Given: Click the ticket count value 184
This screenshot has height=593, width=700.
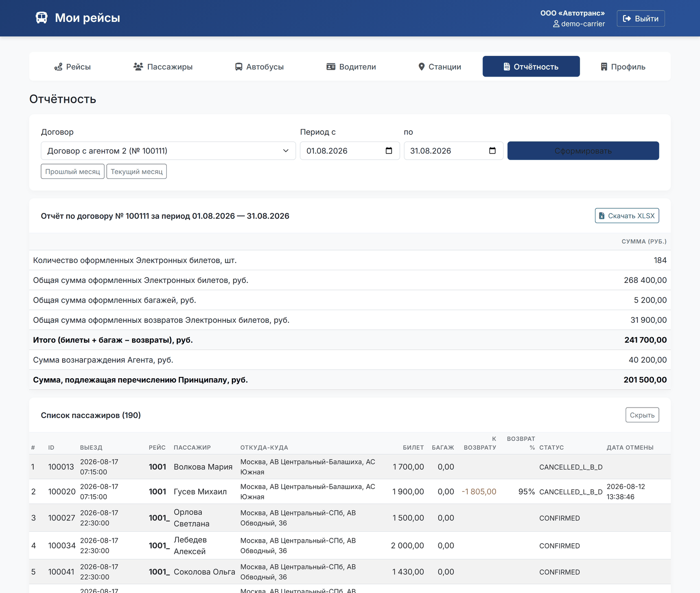Looking at the screenshot, I should point(660,260).
